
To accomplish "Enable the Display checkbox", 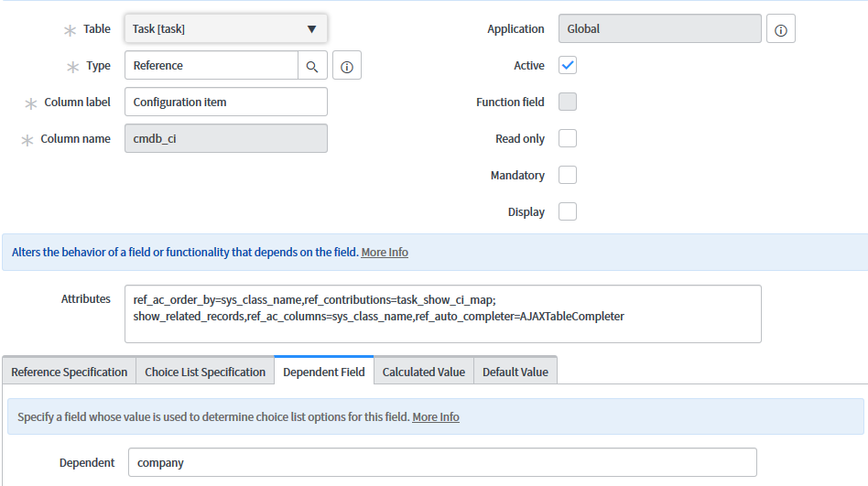I will 568,211.
